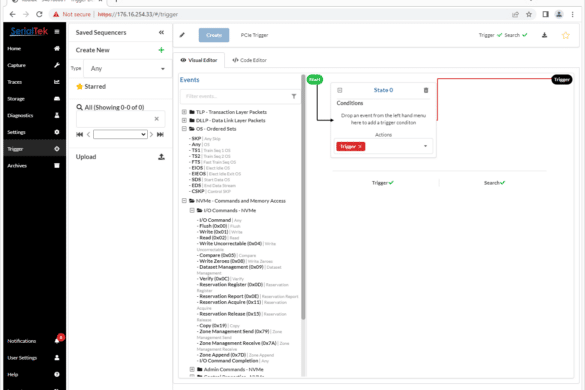The image size is (585, 390).
Task: Click the pencil edit name icon
Action: click(182, 35)
